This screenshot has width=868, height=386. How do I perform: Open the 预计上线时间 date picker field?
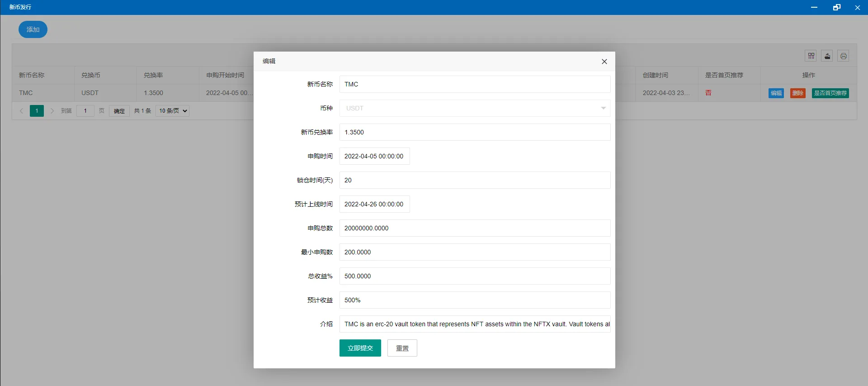(x=374, y=204)
